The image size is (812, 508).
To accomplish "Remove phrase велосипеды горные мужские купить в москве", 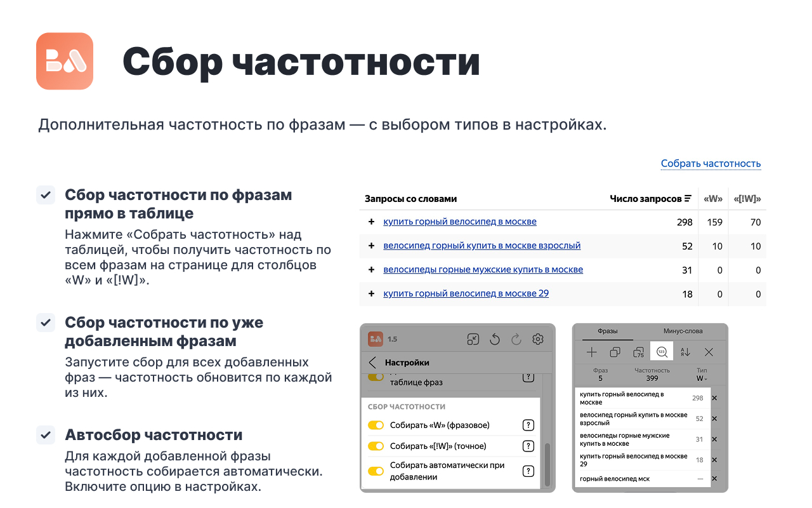I will [x=714, y=439].
